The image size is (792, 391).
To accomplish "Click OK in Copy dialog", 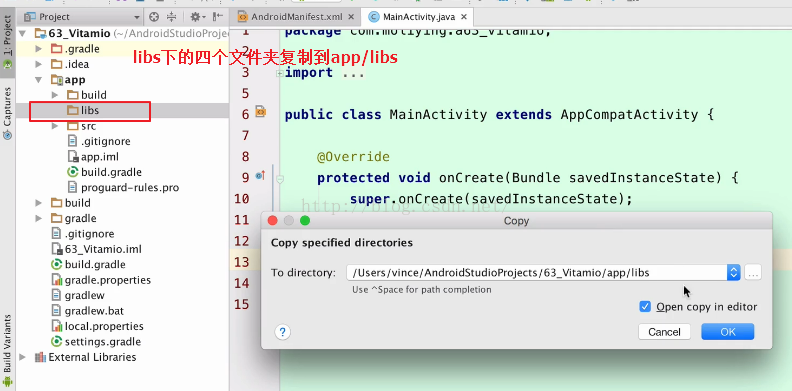I will (728, 332).
